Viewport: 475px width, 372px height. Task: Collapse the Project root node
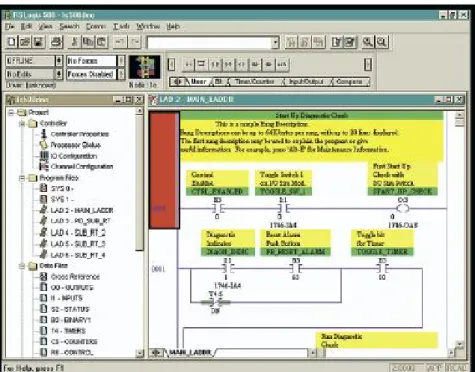pos(11,113)
